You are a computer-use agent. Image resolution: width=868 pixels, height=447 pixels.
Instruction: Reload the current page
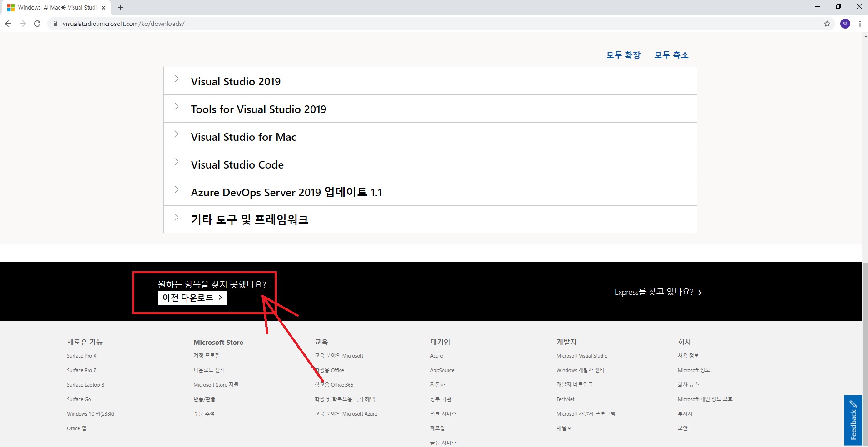click(x=37, y=24)
